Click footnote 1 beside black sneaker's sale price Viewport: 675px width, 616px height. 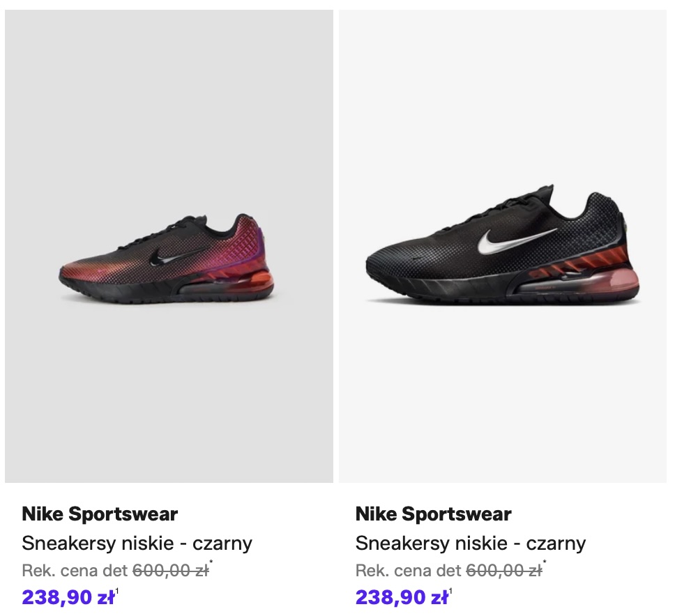pyautogui.click(x=451, y=592)
